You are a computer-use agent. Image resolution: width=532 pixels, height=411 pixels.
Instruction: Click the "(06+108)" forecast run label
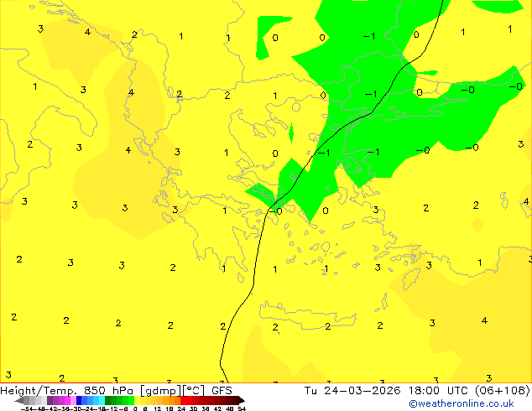[503, 391]
